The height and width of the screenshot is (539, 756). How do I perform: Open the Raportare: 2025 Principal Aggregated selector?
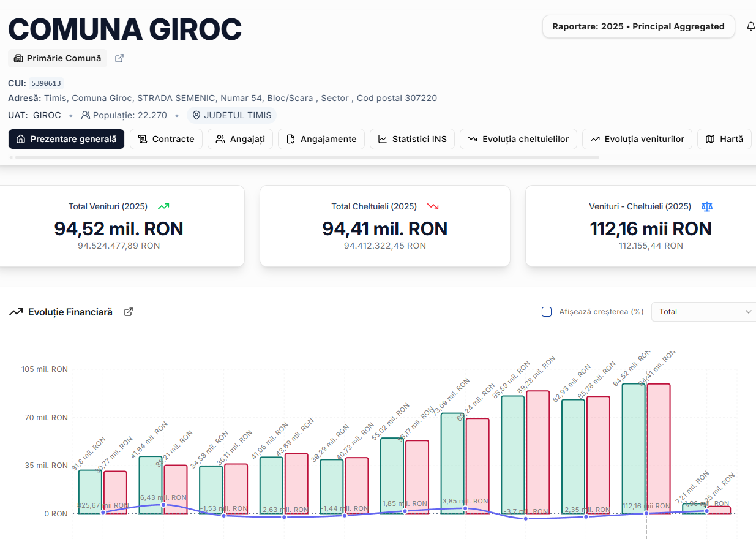[638, 26]
